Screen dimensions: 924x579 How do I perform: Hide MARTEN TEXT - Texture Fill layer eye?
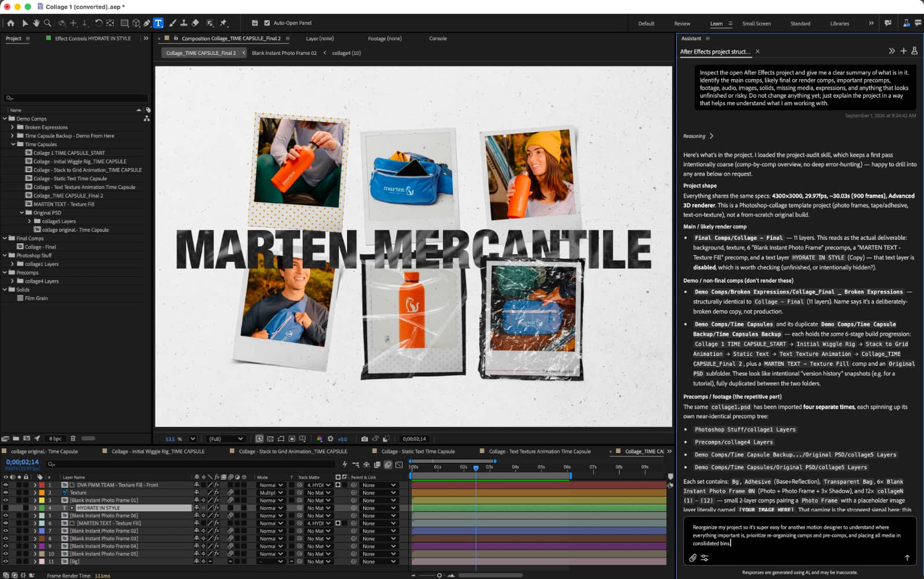6,523
